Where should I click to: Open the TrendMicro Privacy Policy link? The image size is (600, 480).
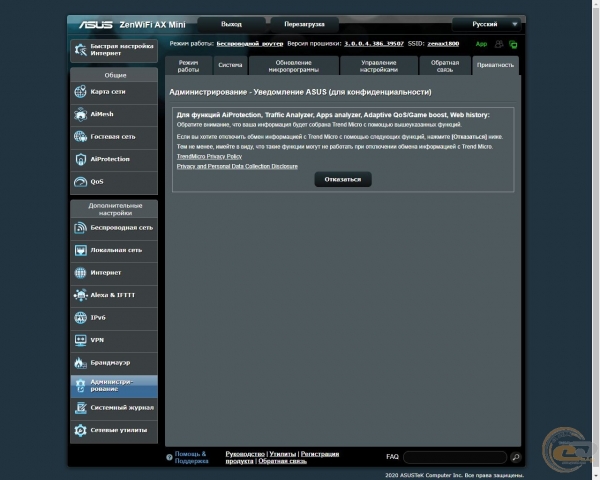coord(209,157)
